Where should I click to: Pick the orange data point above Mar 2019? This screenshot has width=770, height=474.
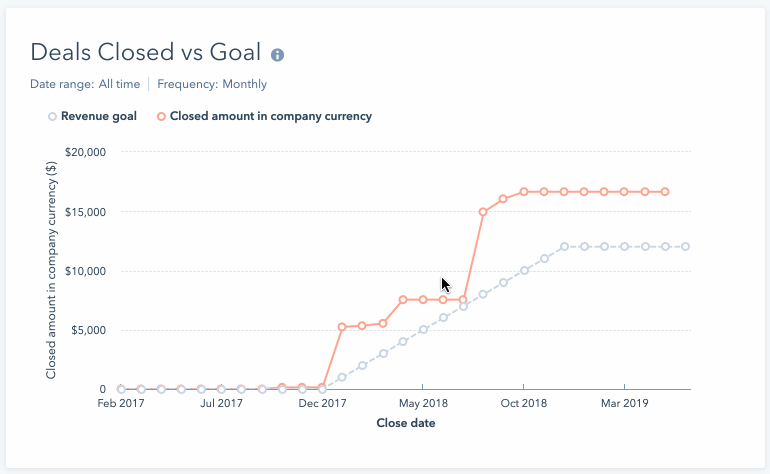(x=625, y=192)
